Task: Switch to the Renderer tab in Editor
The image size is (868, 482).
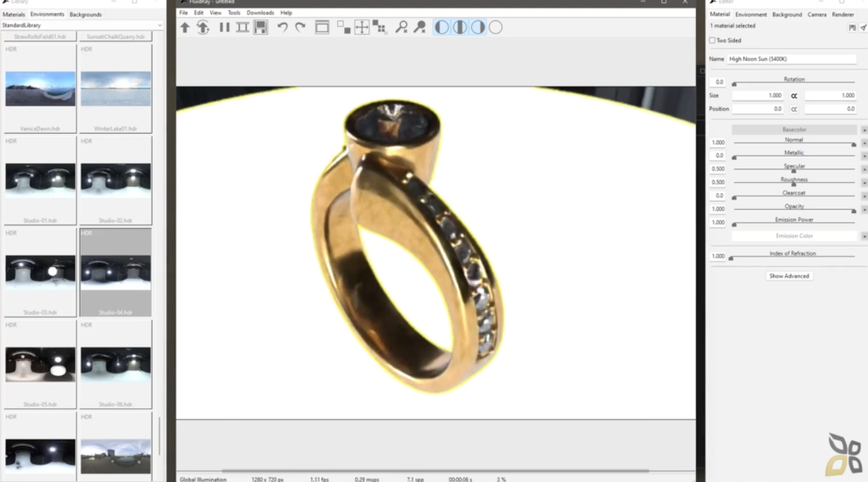Action: click(843, 14)
